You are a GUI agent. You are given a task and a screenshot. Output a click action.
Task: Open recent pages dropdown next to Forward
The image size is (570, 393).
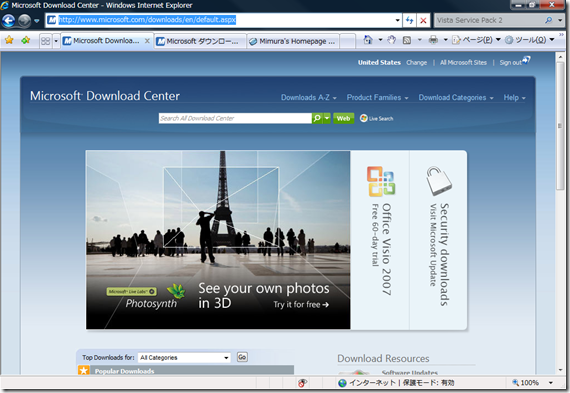[x=36, y=21]
